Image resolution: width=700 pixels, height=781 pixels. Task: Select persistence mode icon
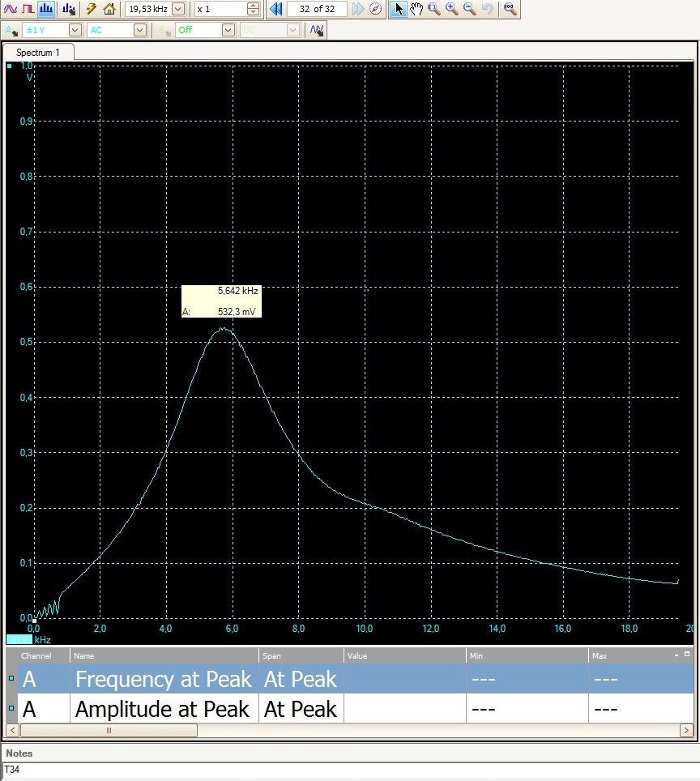tap(28, 9)
